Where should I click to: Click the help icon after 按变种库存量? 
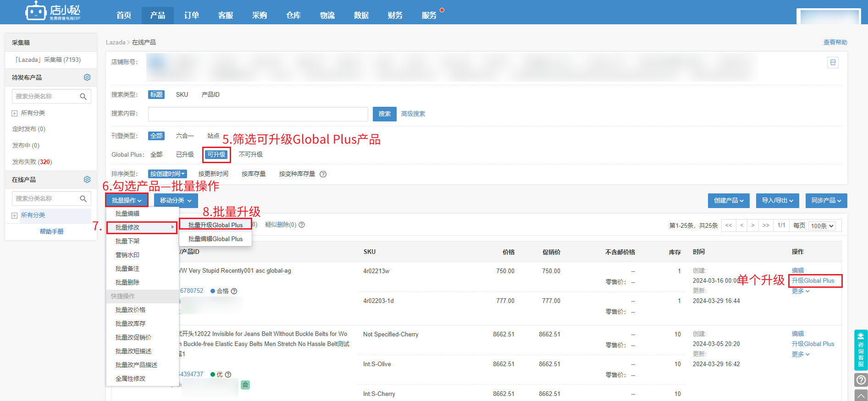(323, 174)
